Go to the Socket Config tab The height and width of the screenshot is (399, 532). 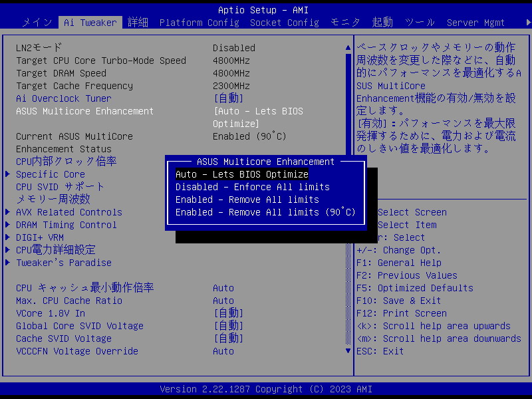[x=285, y=23]
